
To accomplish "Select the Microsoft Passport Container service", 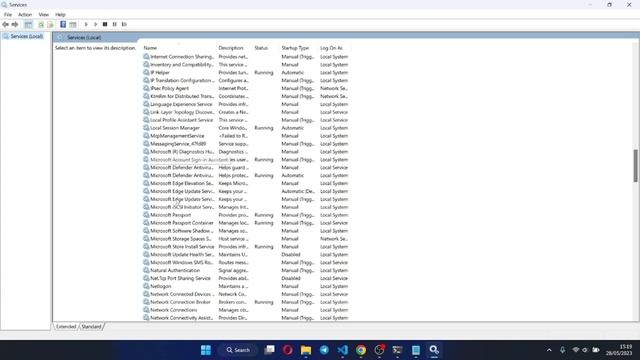I will pos(246,223).
